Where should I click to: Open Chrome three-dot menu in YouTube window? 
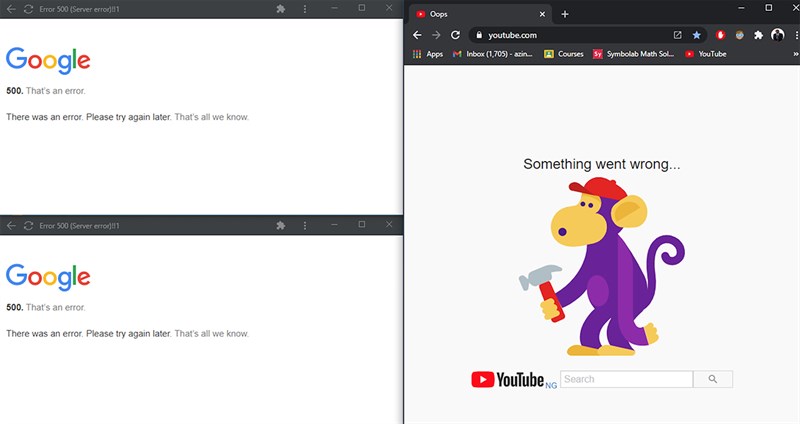coord(796,35)
